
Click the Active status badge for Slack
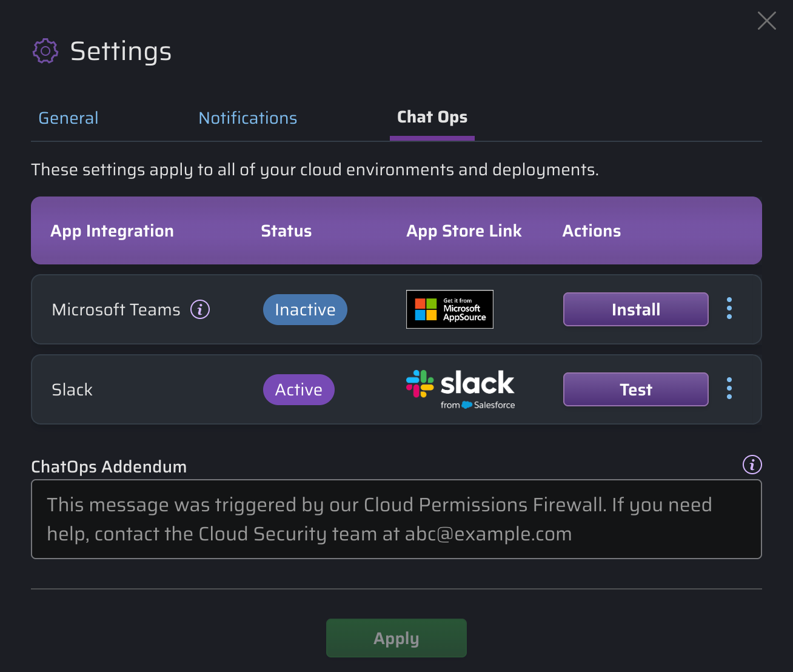[x=298, y=389]
